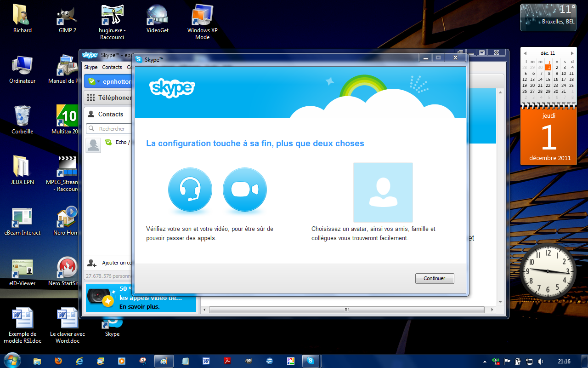
Task: Open Ordinateur desktop icon
Action: click(x=22, y=69)
